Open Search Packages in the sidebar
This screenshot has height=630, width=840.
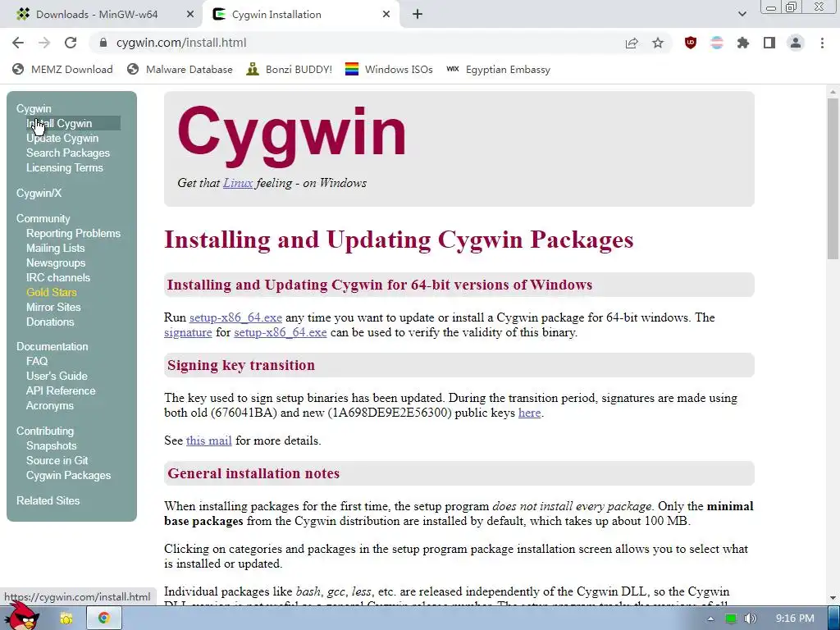[x=68, y=153]
